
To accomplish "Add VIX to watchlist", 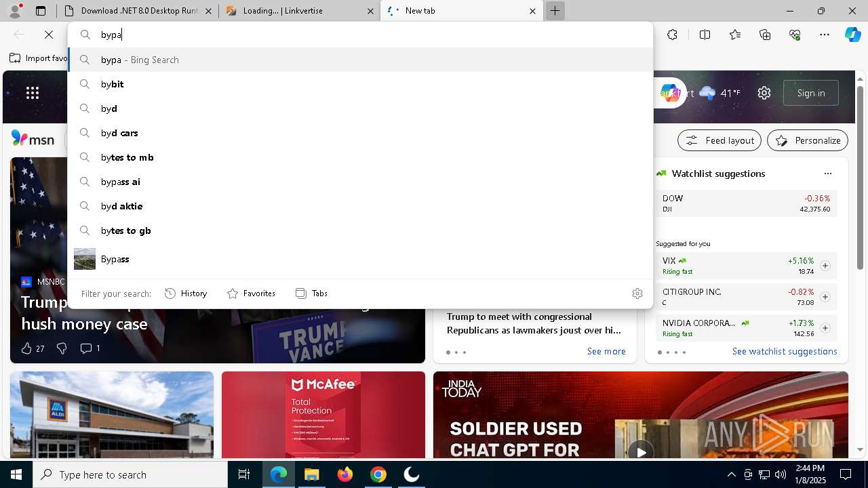I will pos(825,266).
